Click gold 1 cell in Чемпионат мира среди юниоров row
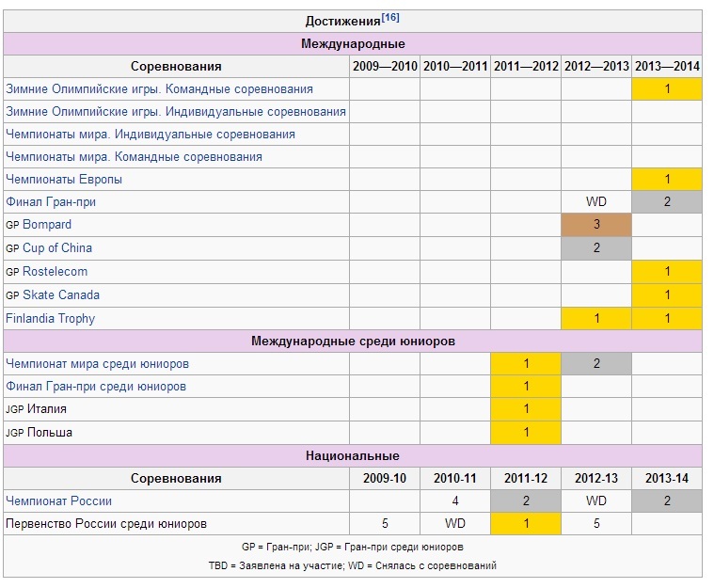714x588 pixels. [x=526, y=363]
